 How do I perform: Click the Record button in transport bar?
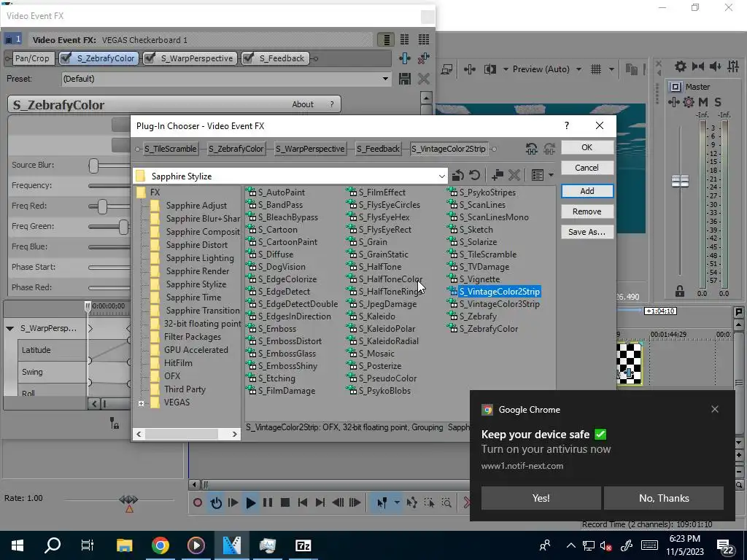[x=198, y=502]
